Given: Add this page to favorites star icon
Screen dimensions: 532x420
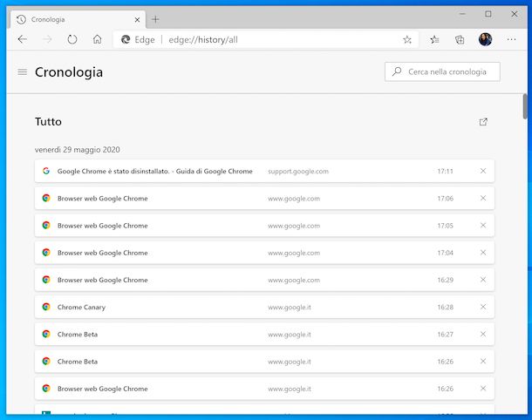Looking at the screenshot, I should click(x=407, y=40).
